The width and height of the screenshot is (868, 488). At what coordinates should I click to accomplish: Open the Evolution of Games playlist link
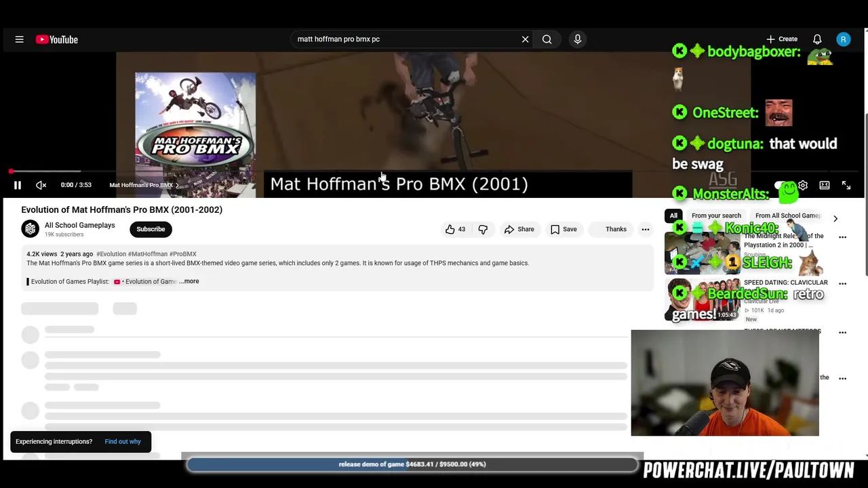point(146,281)
